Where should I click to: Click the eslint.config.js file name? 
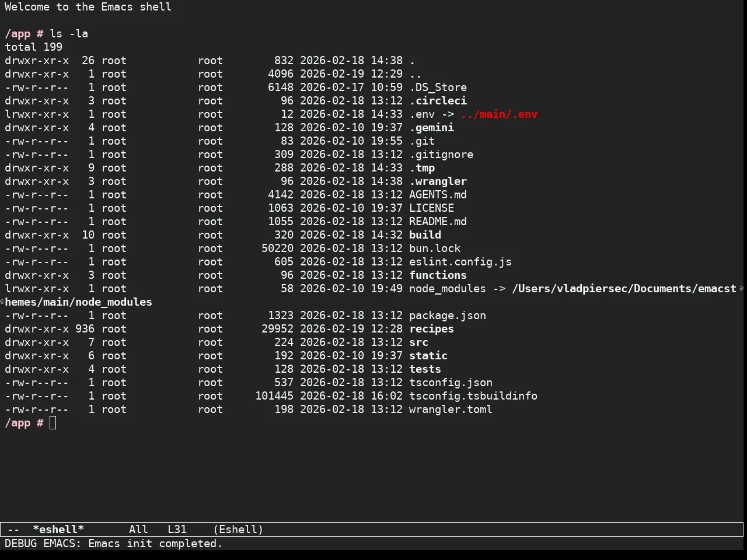tap(460, 262)
